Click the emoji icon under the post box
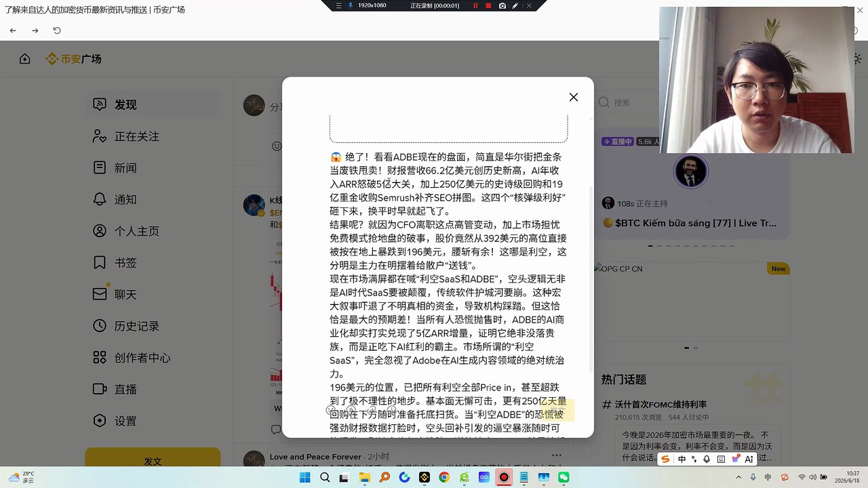Image resolution: width=868 pixels, height=488 pixels. [x=276, y=146]
